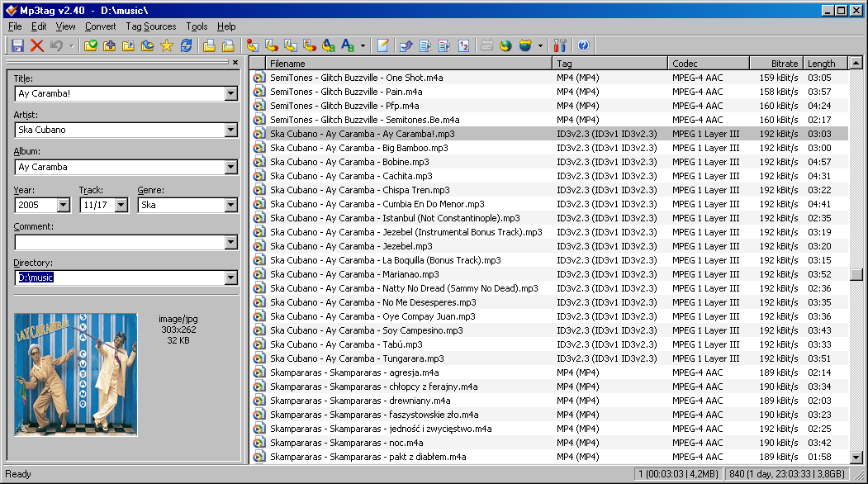
Task: Open the Tools menu
Action: click(197, 26)
